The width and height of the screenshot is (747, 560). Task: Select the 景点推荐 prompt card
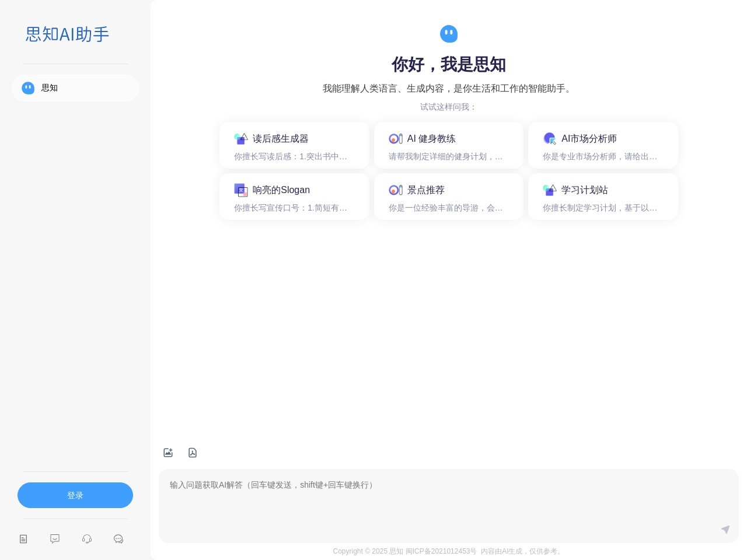(x=449, y=197)
